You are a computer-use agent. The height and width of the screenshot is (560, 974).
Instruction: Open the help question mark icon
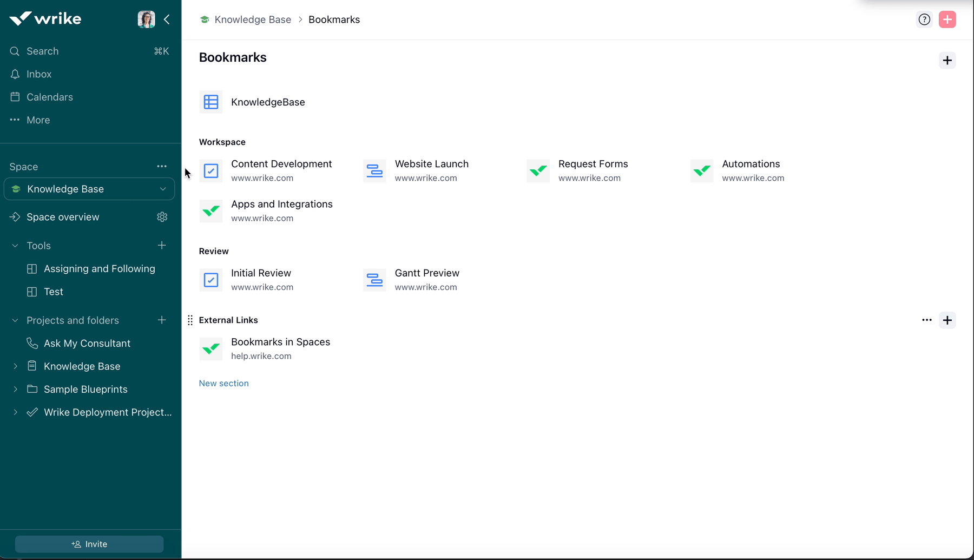(924, 19)
